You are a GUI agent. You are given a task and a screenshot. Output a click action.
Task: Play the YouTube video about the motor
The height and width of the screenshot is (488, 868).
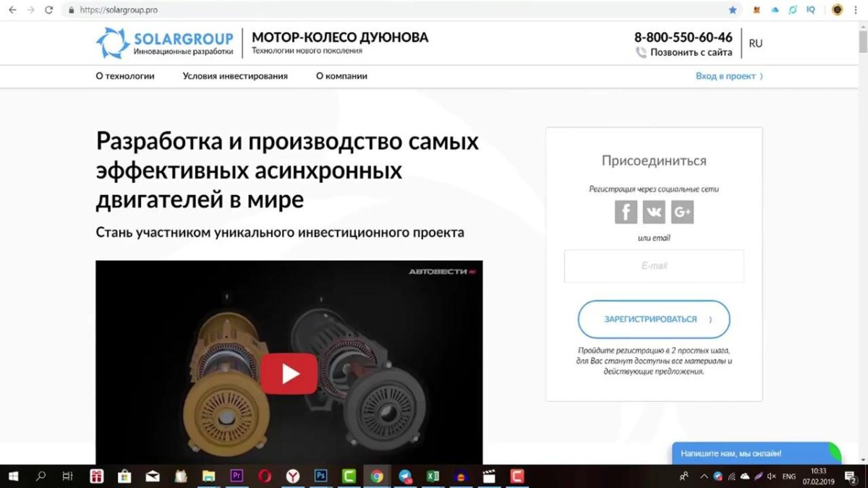(x=289, y=374)
